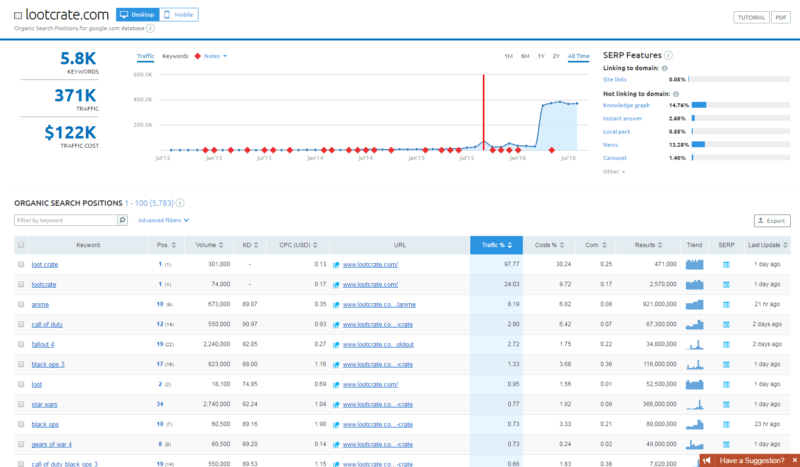Open info icon after google.com database subtitle
The height and width of the screenshot is (467, 800).
tap(150, 29)
